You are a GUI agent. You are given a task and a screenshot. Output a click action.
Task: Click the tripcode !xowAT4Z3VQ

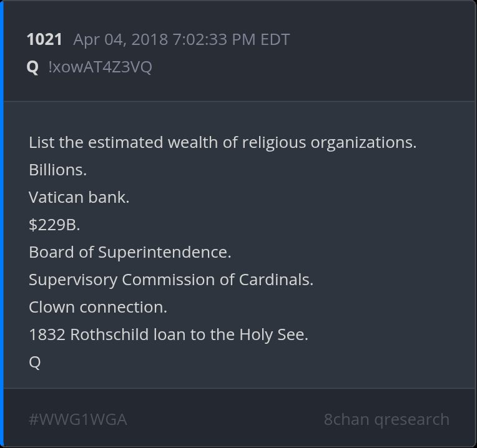coord(100,67)
